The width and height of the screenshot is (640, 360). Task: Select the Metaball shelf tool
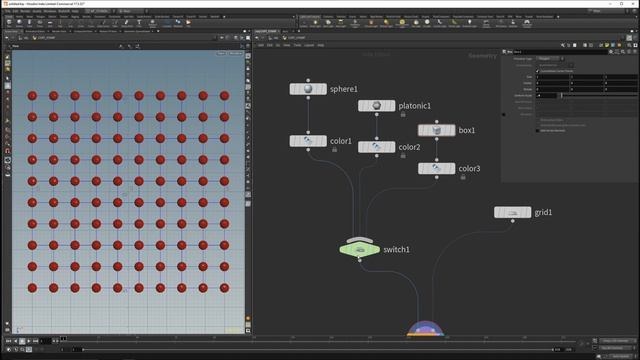coord(178,24)
